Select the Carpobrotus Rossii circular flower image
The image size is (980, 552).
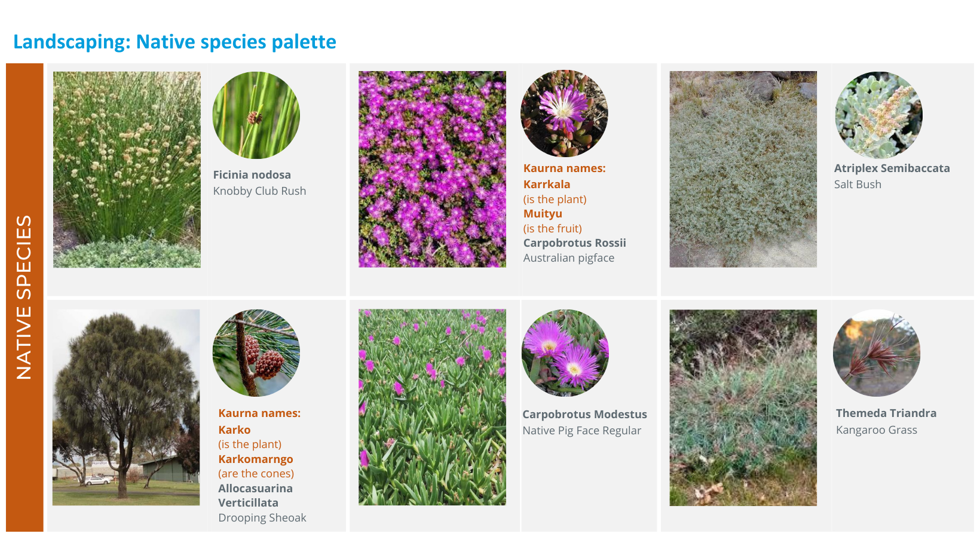(x=564, y=114)
